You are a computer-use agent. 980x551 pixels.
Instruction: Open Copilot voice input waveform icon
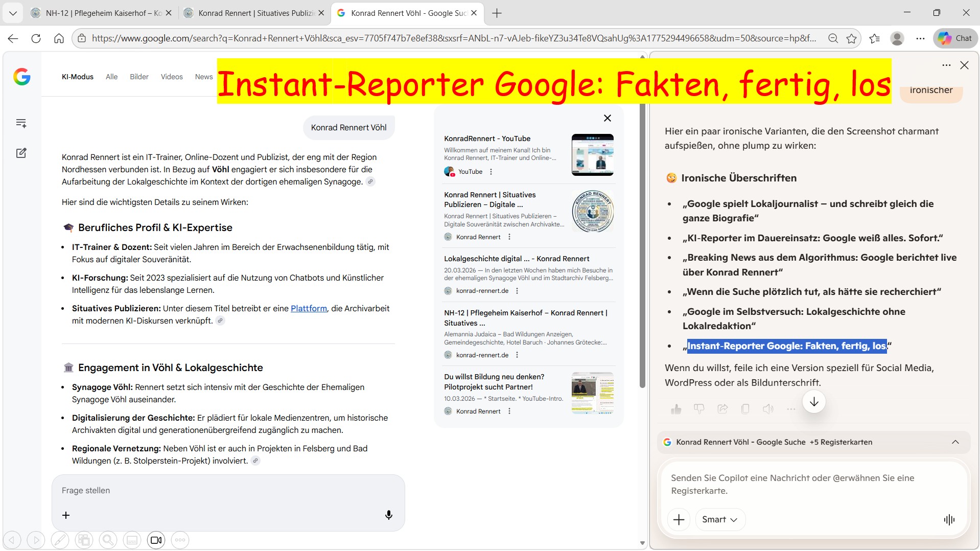click(x=949, y=519)
